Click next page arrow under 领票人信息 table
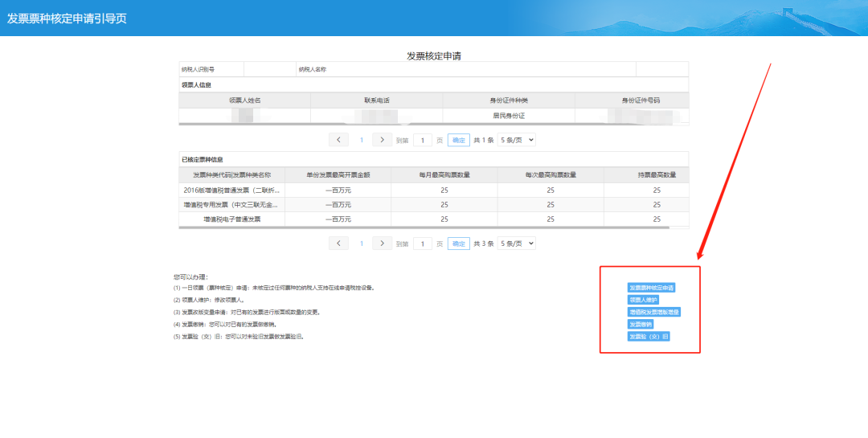 click(x=383, y=140)
